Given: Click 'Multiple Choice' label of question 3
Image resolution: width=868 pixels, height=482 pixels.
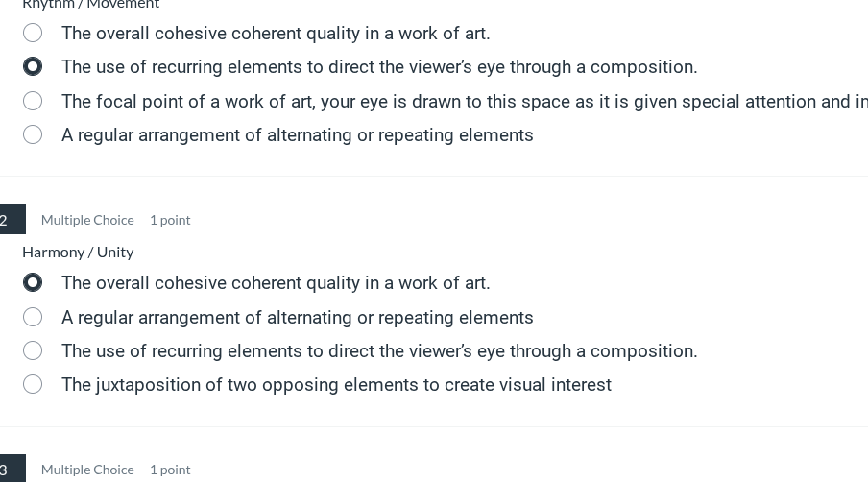Looking at the screenshot, I should [87, 470].
